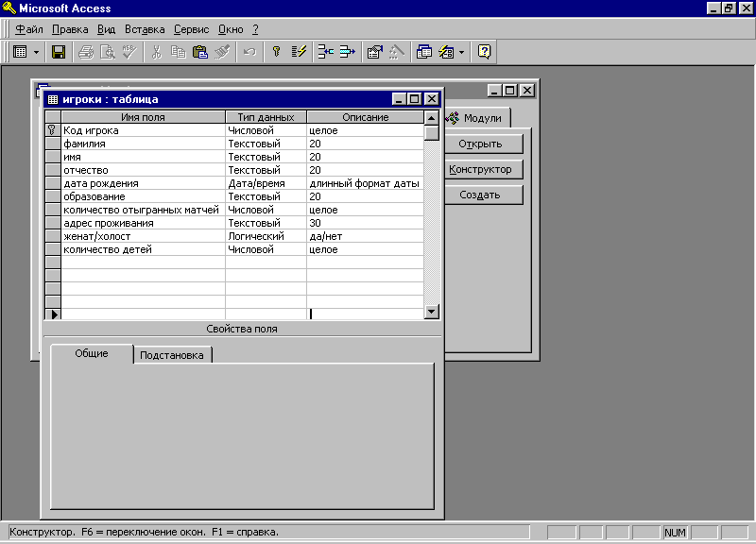This screenshot has height=544, width=756.
Task: Click the Cut scissors icon
Action: [x=156, y=52]
